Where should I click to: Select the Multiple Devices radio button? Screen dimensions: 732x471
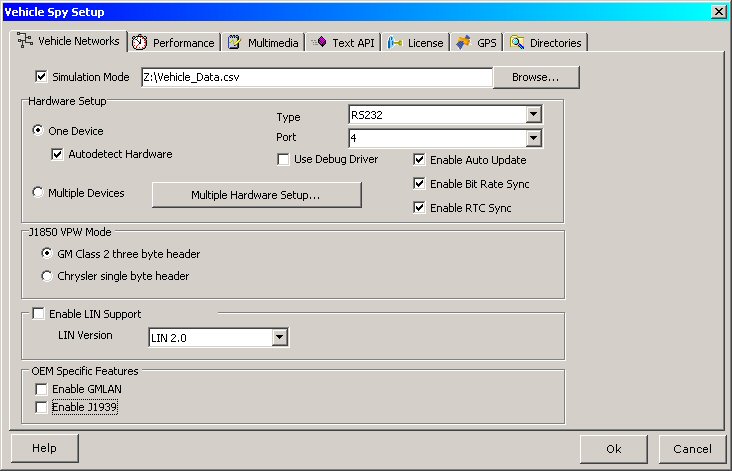tap(39, 193)
